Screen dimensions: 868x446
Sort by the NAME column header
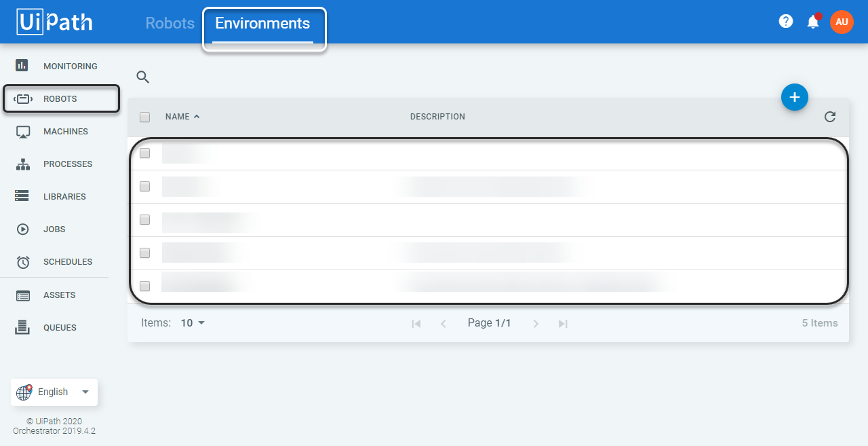(182, 117)
